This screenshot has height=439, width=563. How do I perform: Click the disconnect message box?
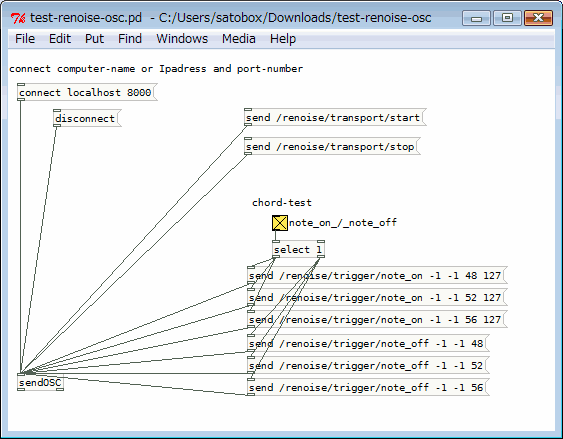87,118
